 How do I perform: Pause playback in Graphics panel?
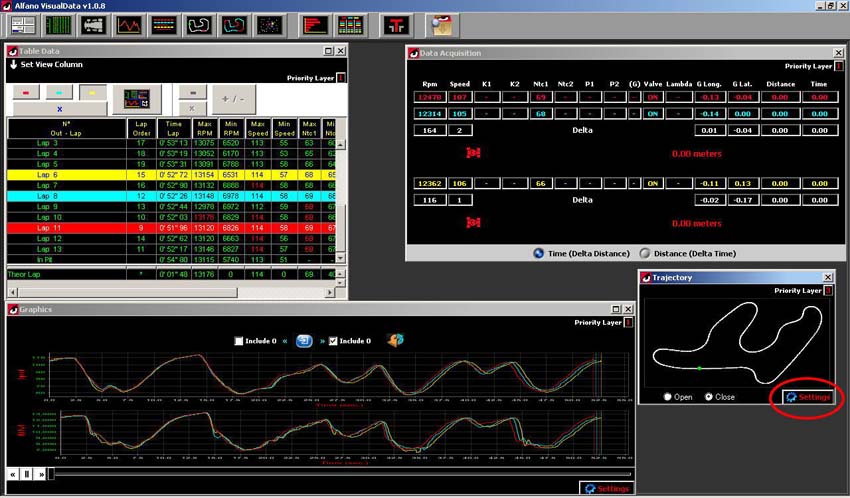(x=27, y=474)
